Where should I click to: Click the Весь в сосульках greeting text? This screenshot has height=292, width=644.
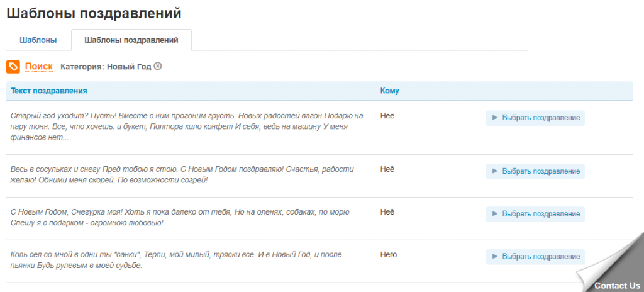click(182, 174)
